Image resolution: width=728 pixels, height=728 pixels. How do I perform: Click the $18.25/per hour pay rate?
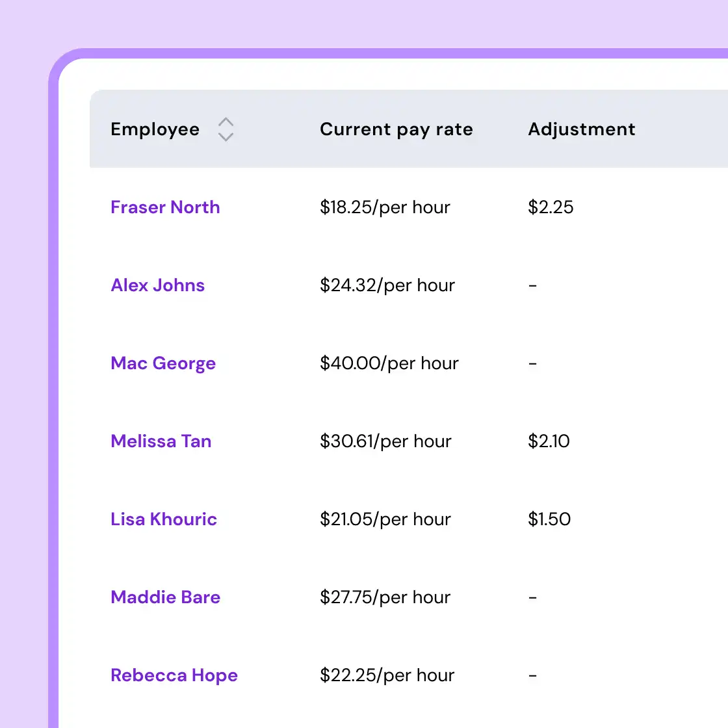(385, 207)
